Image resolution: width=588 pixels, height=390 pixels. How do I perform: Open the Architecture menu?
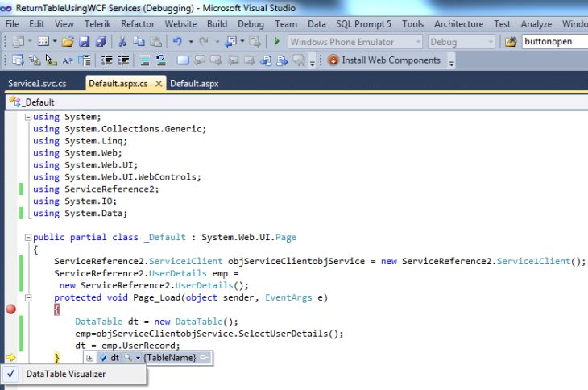click(458, 24)
